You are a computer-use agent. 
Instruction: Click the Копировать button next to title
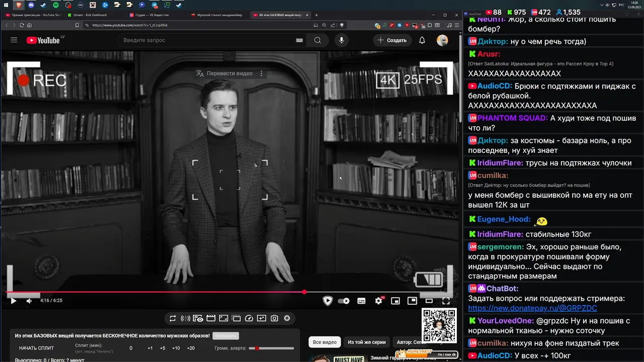(225, 335)
